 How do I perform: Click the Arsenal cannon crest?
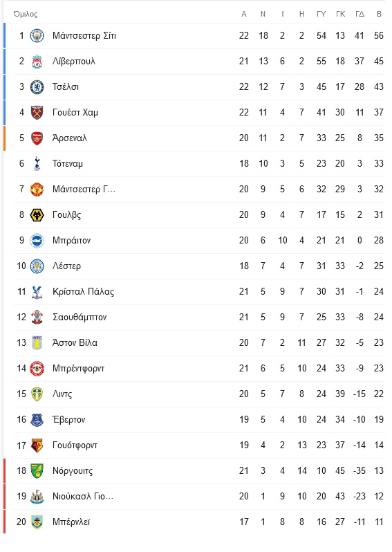tap(37, 138)
